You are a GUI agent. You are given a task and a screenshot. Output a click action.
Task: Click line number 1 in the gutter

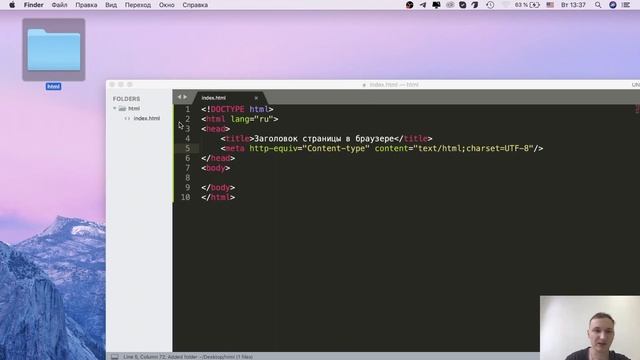[187, 109]
